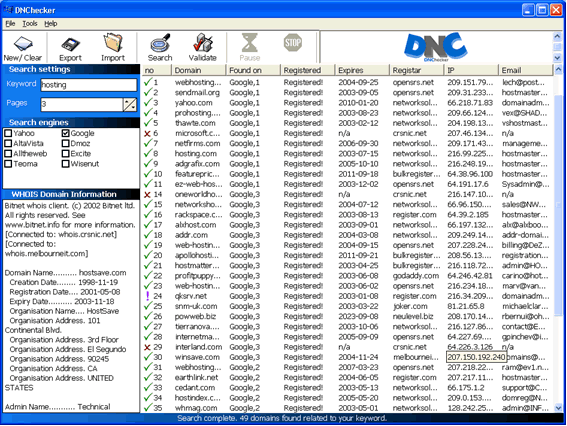This screenshot has width=567, height=426.
Task: Sort by the Email column header
Action: tap(525, 70)
